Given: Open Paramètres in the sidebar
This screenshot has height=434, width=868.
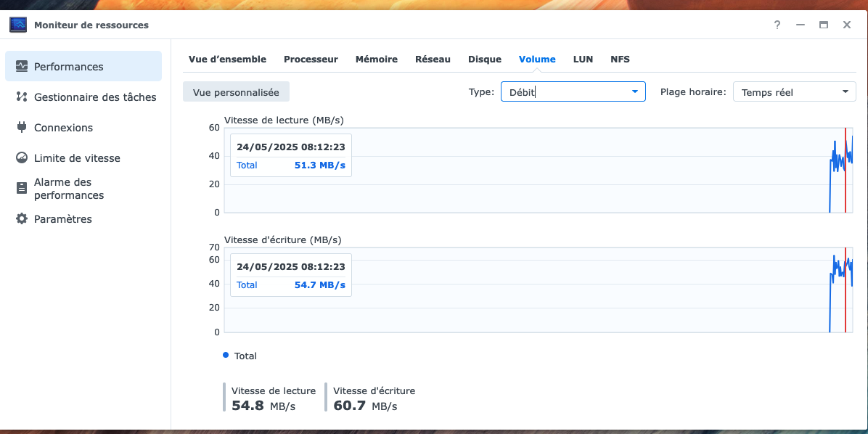Looking at the screenshot, I should 83,218.
